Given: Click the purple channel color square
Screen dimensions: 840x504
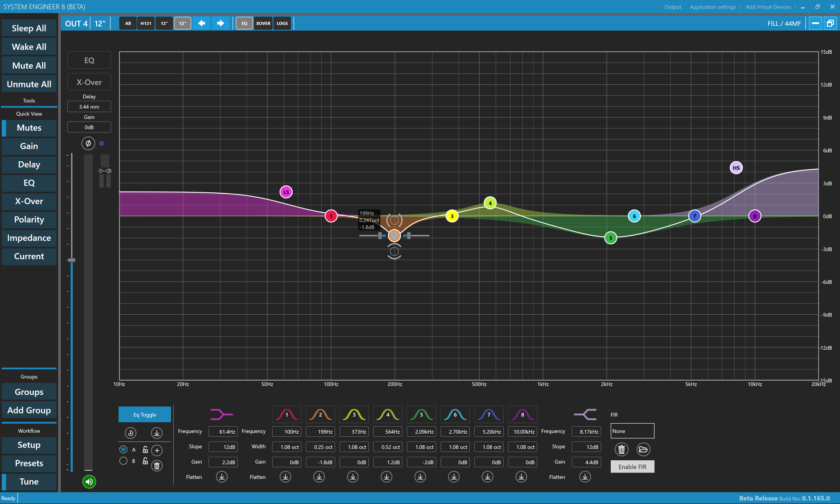Looking at the screenshot, I should click(101, 143).
